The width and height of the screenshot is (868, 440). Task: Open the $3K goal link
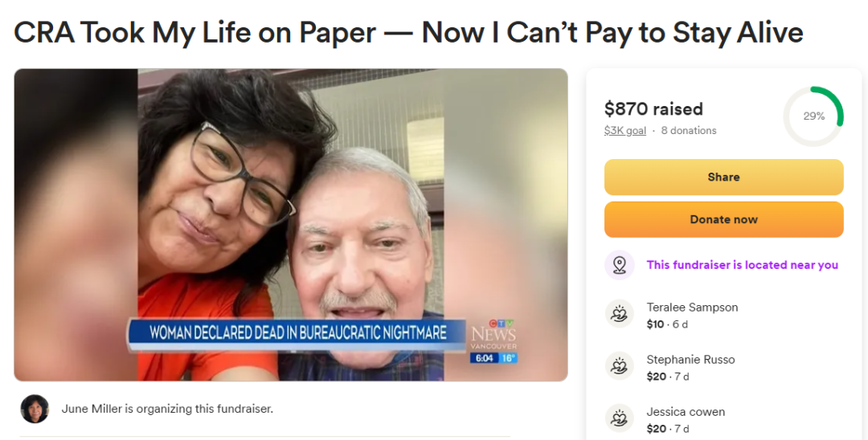click(x=625, y=130)
